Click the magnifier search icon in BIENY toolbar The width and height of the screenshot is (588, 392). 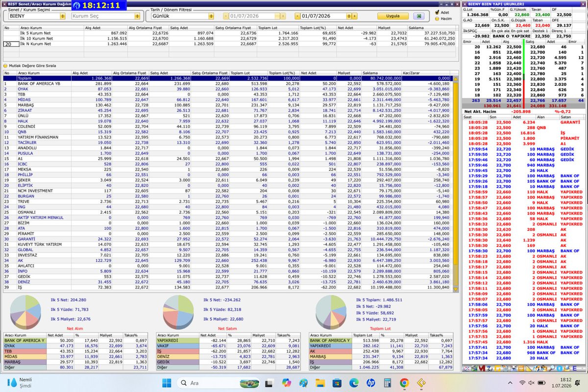tap(552, 368)
